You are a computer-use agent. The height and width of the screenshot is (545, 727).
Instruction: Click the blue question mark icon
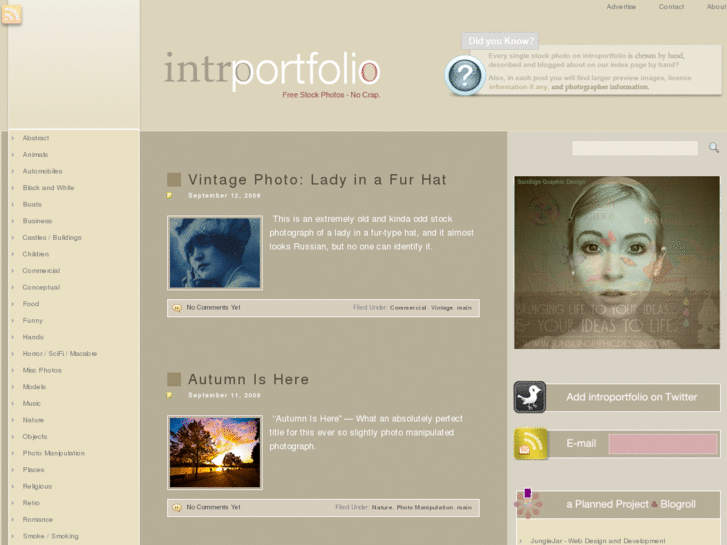click(464, 75)
